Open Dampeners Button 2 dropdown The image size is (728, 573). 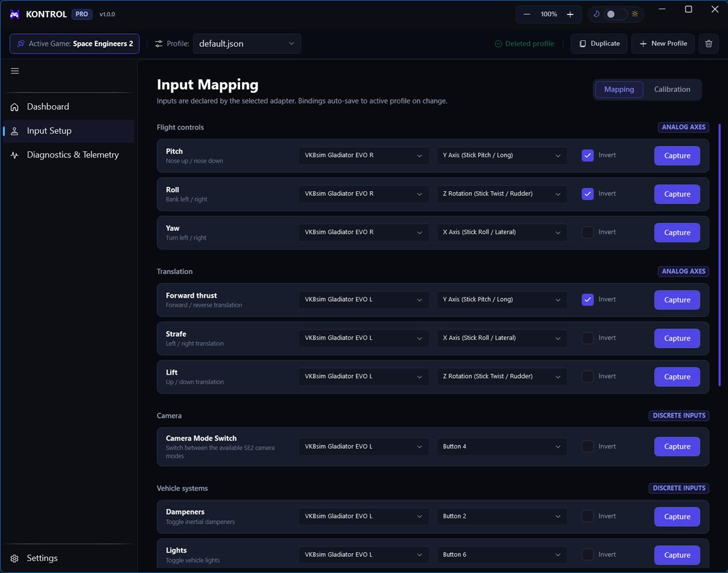tap(502, 516)
